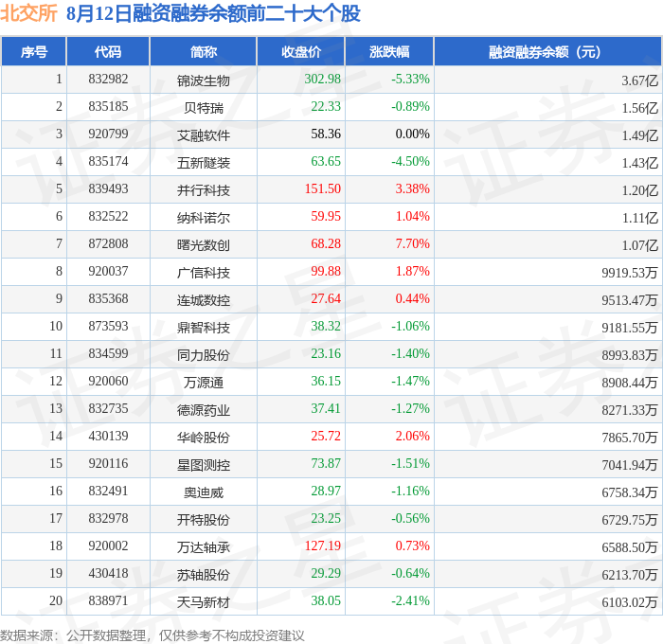Select stock name 锦波生物
The width and height of the screenshot is (663, 644).
204,80
